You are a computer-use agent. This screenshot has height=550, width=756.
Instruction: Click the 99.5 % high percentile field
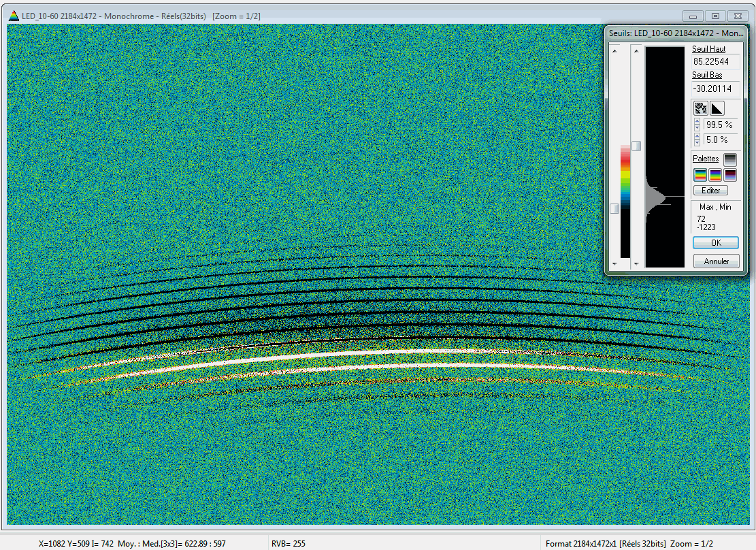click(x=721, y=125)
